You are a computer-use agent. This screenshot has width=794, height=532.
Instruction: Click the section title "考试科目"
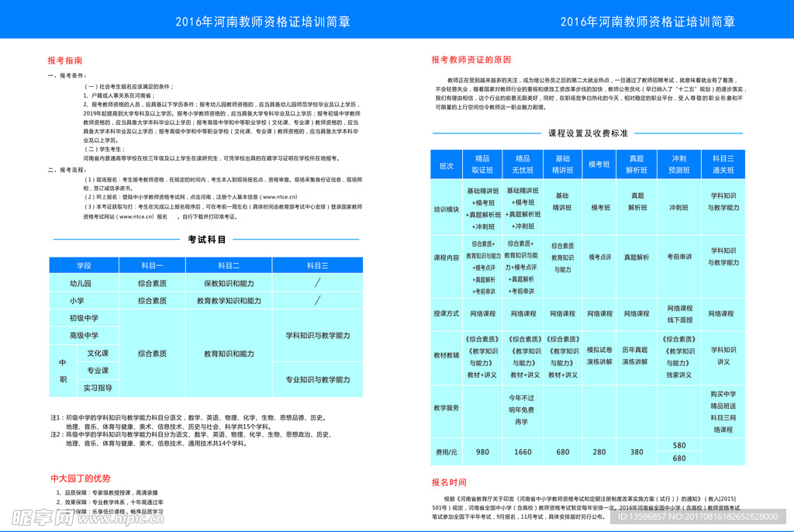click(206, 239)
